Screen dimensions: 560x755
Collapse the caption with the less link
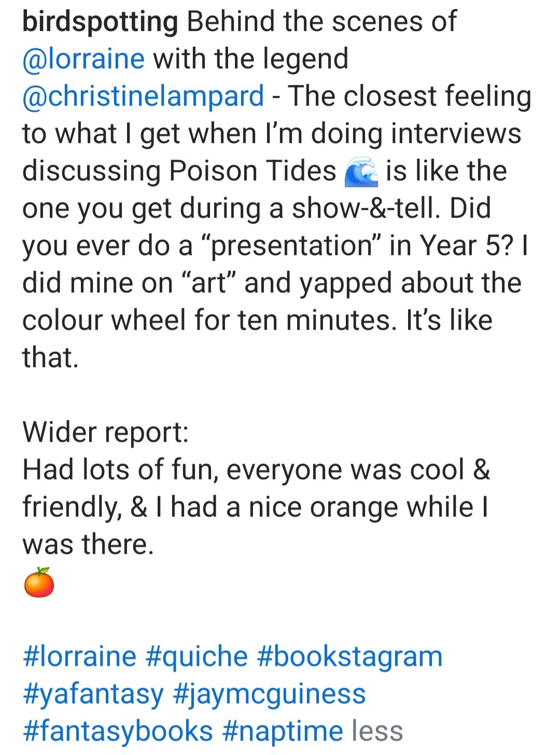tap(377, 731)
